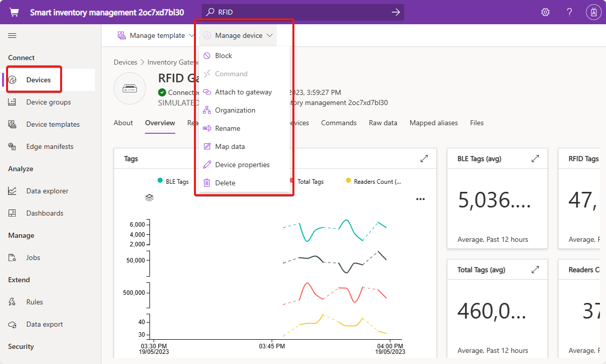Click the Device groups sidebar icon
606x364 pixels.
click(13, 102)
